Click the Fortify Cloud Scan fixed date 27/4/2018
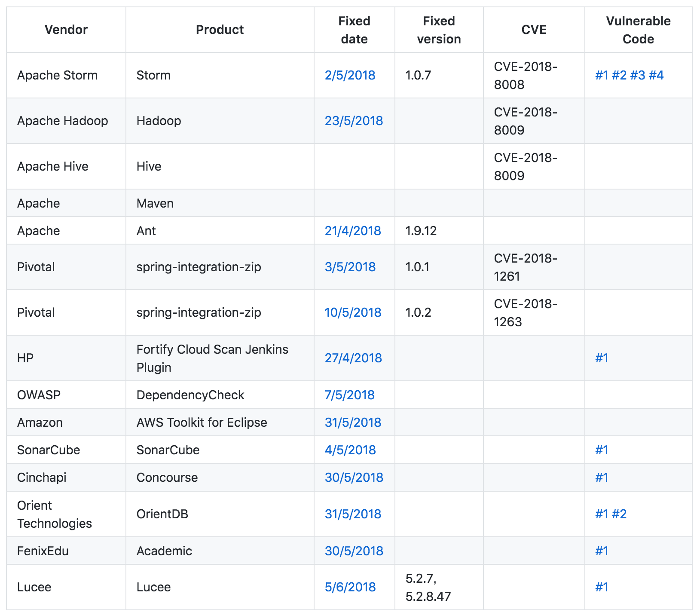This screenshot has width=700, height=615. click(353, 358)
